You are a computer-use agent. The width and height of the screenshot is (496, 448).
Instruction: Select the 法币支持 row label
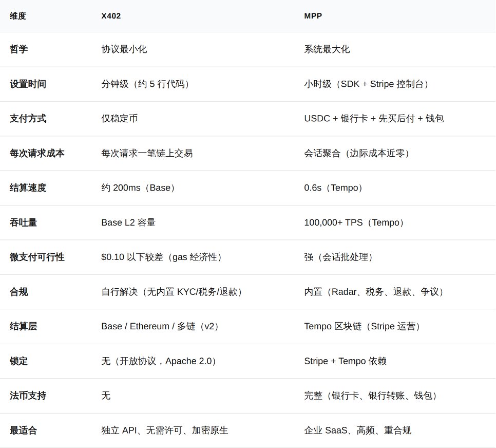coord(28,396)
